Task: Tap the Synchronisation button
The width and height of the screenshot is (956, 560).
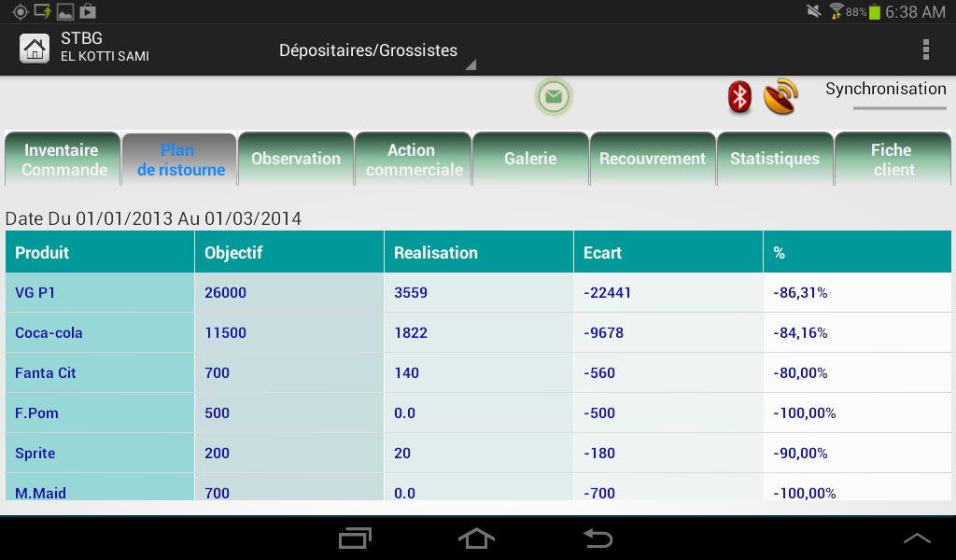Action: 885,90
